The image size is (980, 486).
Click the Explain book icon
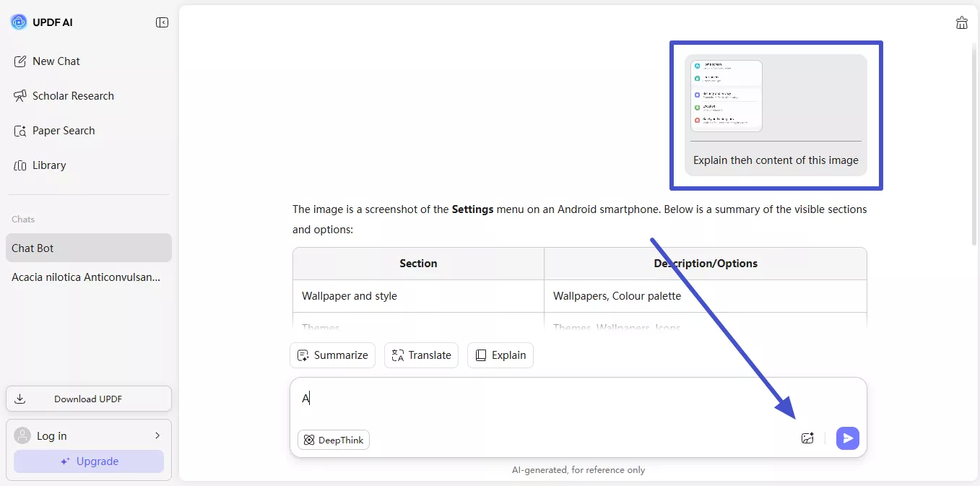coord(480,355)
